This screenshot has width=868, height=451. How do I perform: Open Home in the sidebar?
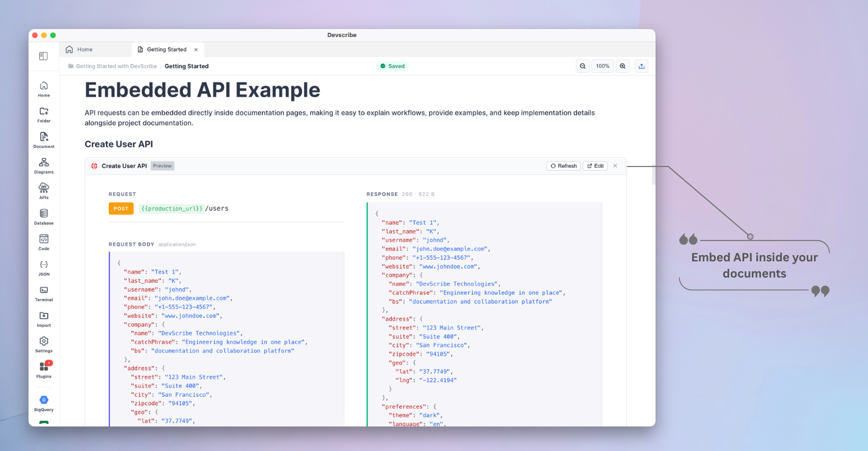click(44, 89)
